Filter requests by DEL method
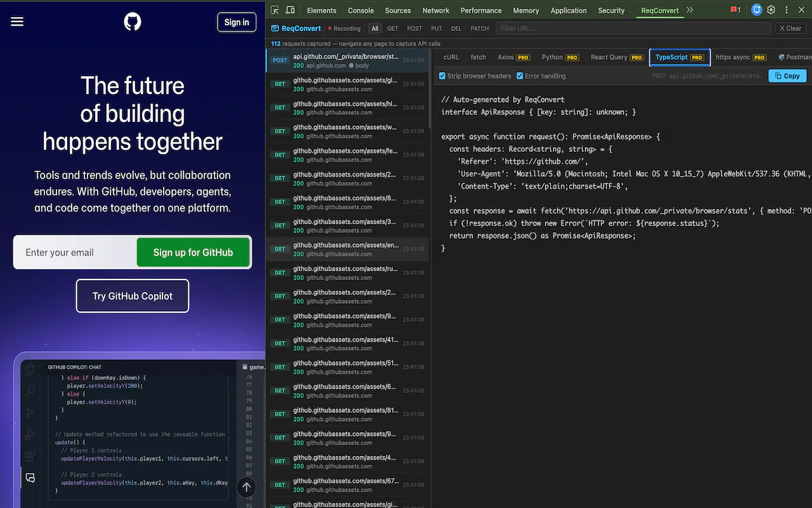Screen dimensions: 812x508 456,29
